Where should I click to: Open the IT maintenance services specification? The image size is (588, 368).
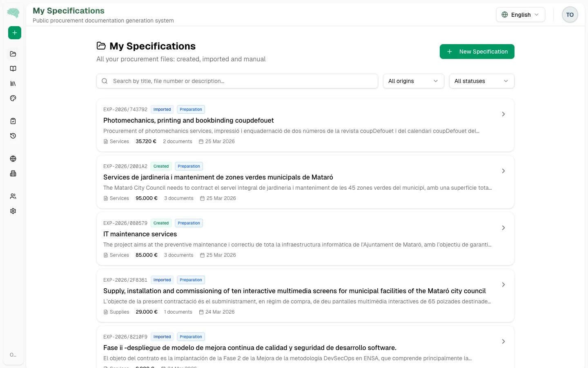140,234
